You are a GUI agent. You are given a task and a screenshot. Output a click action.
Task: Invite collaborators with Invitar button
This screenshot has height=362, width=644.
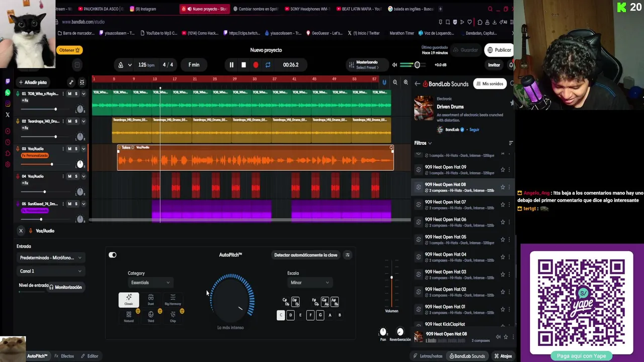pyautogui.click(x=494, y=65)
